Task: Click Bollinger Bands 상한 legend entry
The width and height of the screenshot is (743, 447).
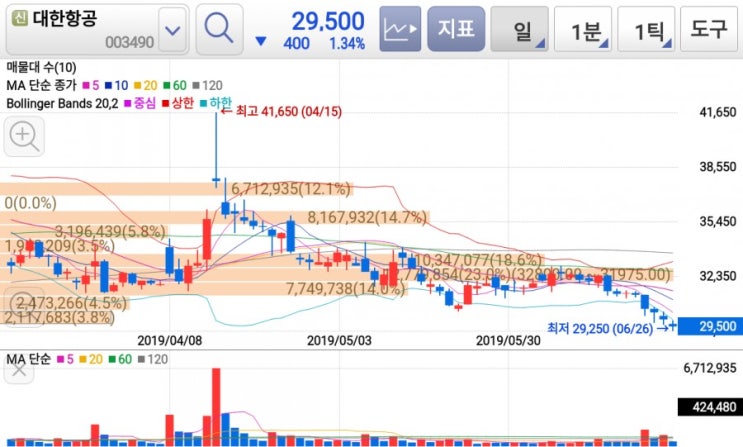Action: [178, 103]
